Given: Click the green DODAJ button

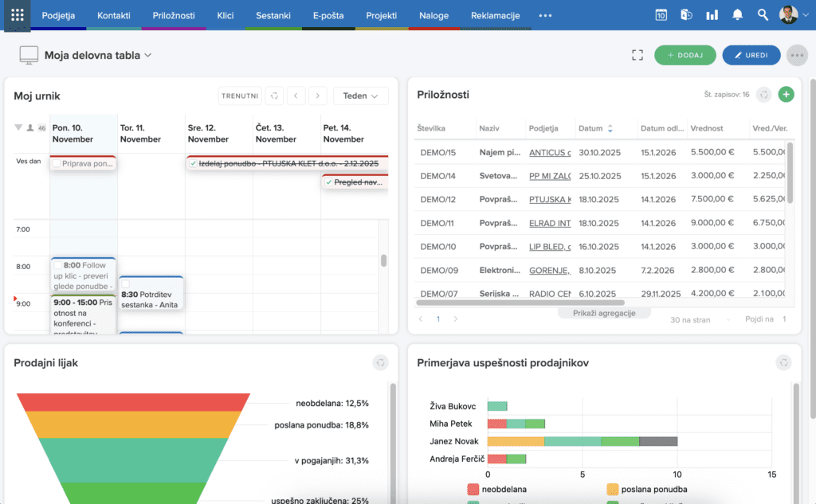Looking at the screenshot, I should click(685, 55).
